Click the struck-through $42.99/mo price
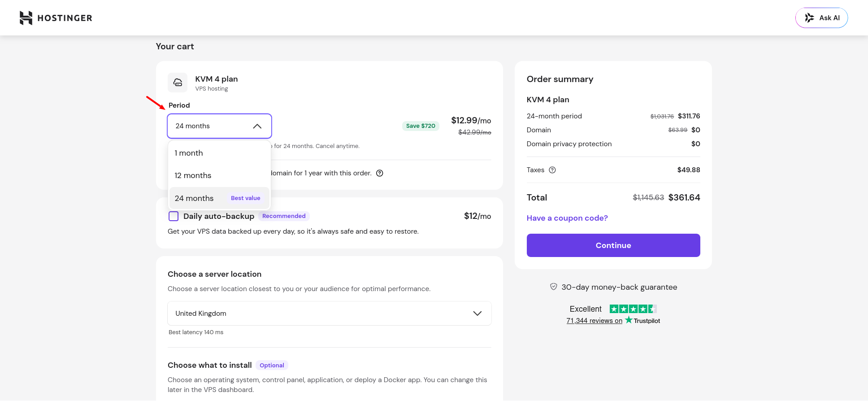This screenshot has width=868, height=401. (x=475, y=132)
